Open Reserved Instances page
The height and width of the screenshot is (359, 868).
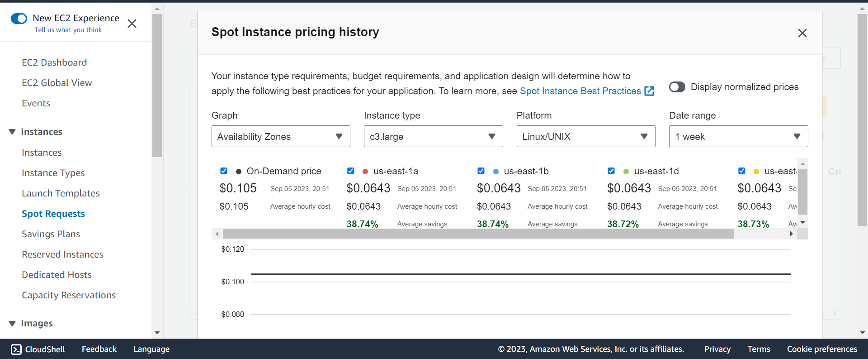tap(62, 254)
